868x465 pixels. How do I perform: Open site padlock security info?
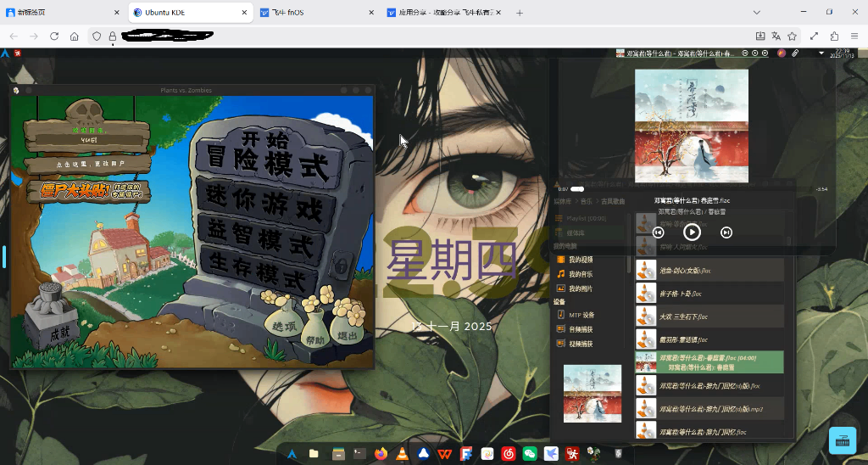point(113,36)
